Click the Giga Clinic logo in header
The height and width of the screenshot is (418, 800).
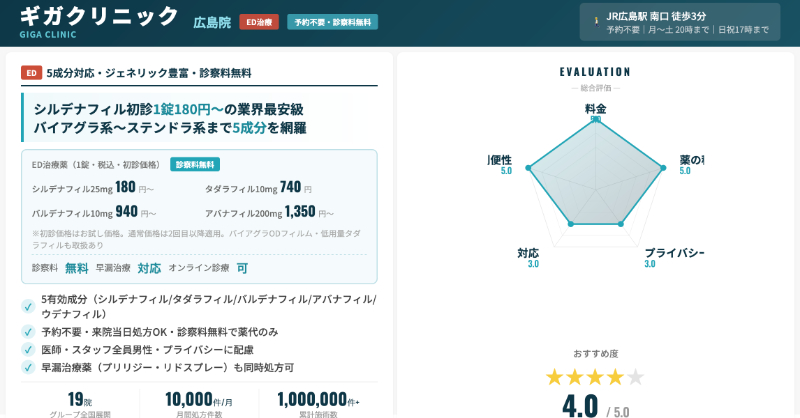point(99,19)
